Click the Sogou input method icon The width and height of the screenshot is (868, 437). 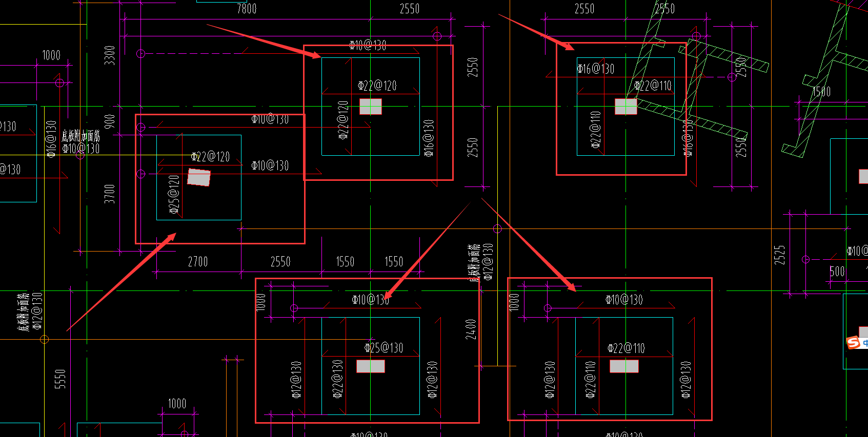(x=854, y=342)
